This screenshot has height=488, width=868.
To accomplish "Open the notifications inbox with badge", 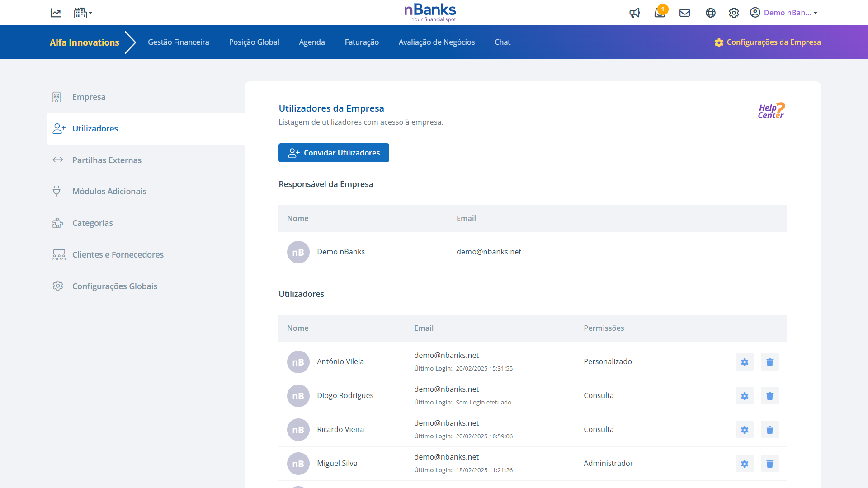I will (x=660, y=13).
